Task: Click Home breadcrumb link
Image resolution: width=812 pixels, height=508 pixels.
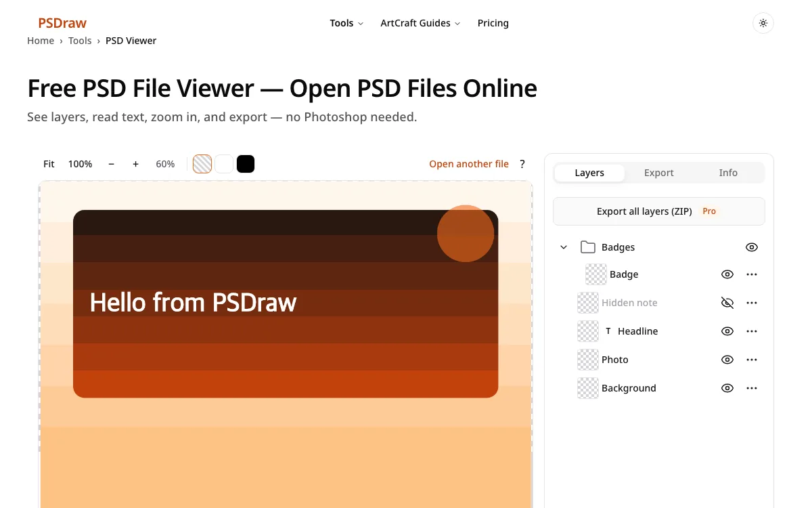Action: pos(41,41)
